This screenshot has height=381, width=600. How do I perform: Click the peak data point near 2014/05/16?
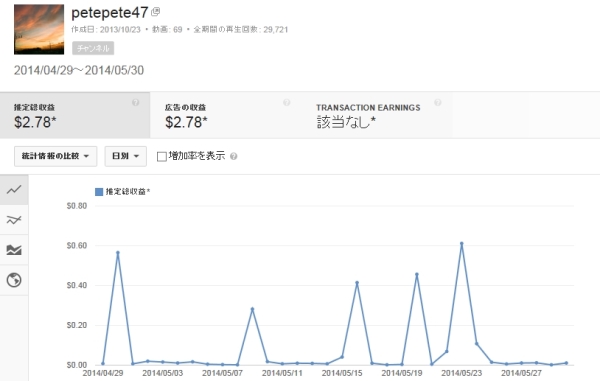(x=357, y=283)
